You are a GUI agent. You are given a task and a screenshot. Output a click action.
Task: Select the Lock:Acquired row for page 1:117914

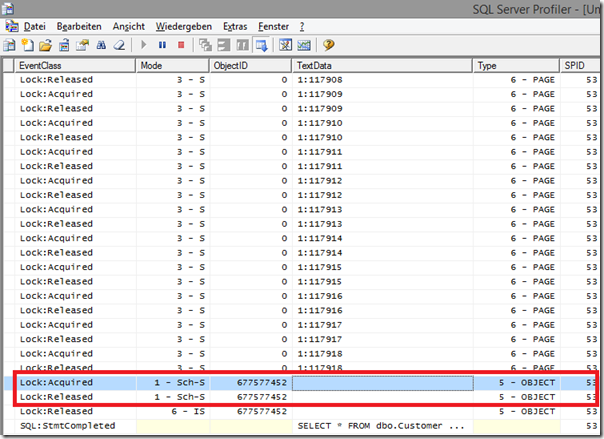pyautogui.click(x=302, y=238)
